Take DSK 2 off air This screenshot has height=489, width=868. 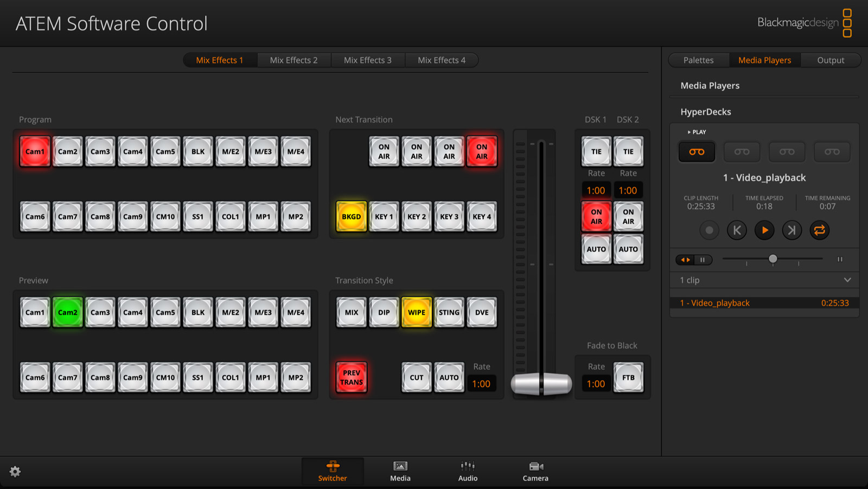pyautogui.click(x=628, y=216)
